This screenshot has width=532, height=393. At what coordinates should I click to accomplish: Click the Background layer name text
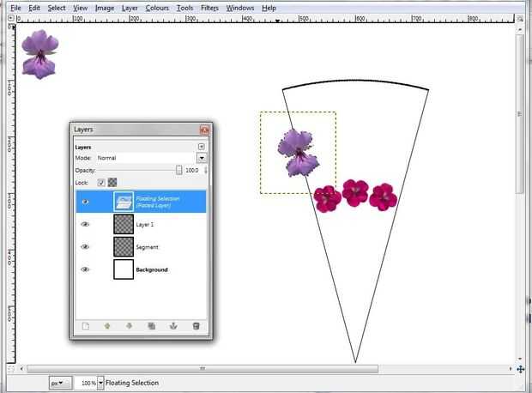point(152,269)
